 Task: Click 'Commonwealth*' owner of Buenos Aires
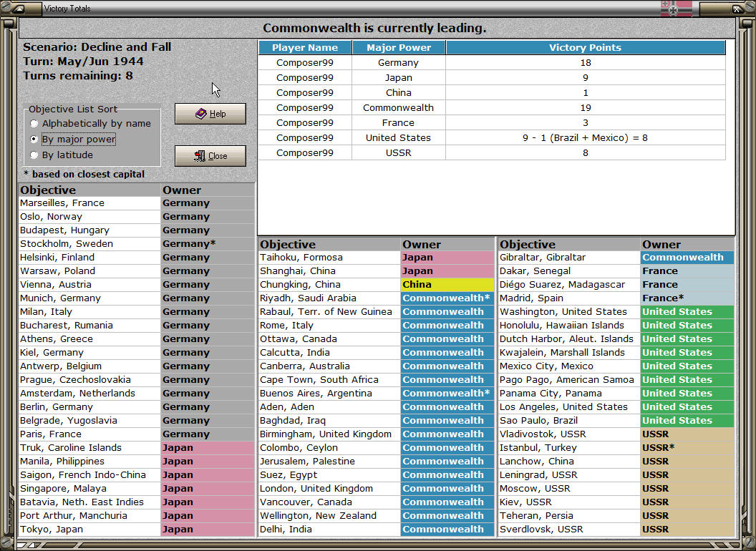pyautogui.click(x=447, y=394)
